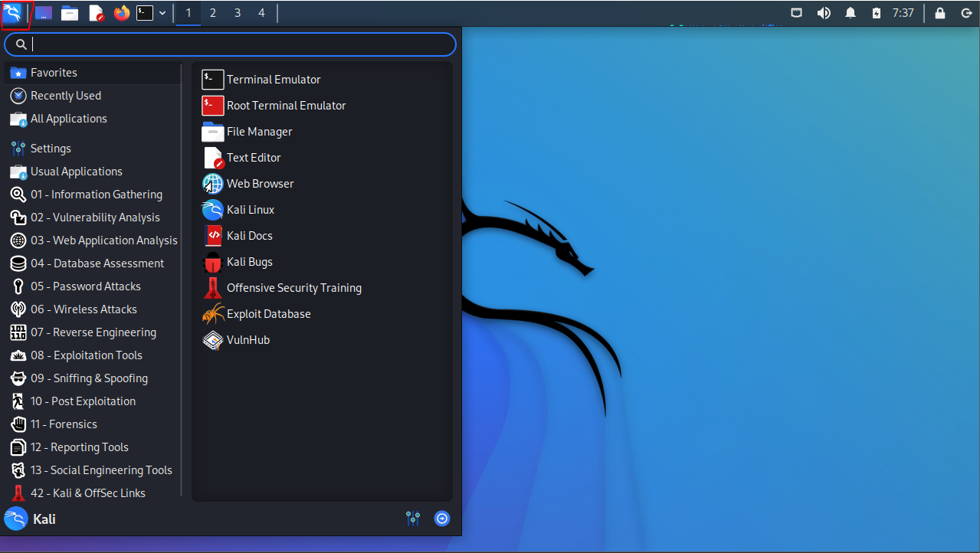Launch text editor icon in top panel

(x=96, y=13)
